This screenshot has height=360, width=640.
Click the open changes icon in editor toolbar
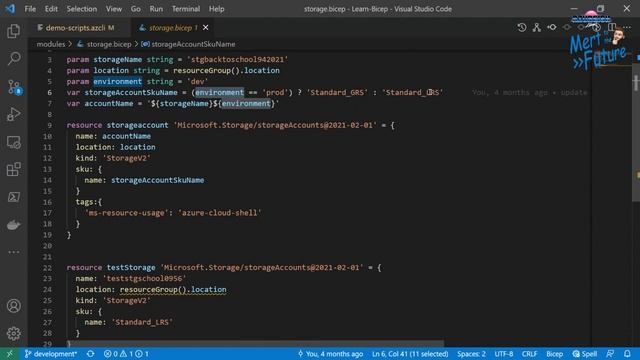tap(552, 27)
